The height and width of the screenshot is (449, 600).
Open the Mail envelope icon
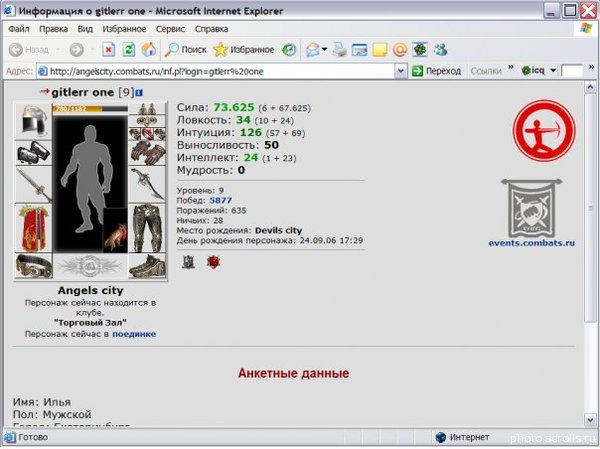coord(313,50)
